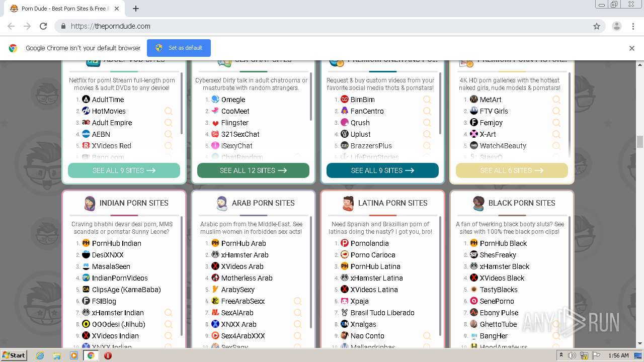This screenshot has width=644, height=362.
Task: Dismiss the default browser infobar
Action: [632, 48]
